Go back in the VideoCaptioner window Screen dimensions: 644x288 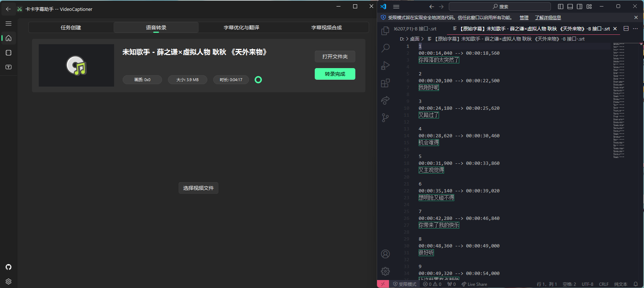8,9
